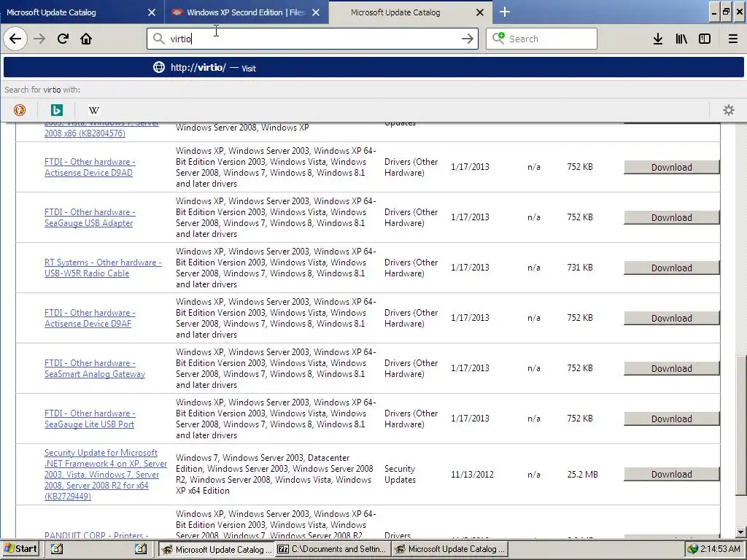Click the system tray network icon

click(x=693, y=549)
